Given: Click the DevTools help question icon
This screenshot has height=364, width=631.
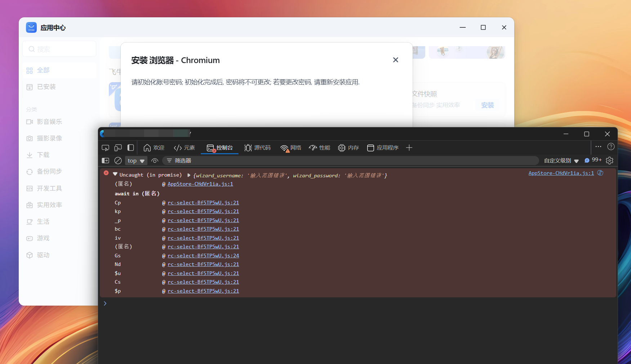Looking at the screenshot, I should [611, 147].
